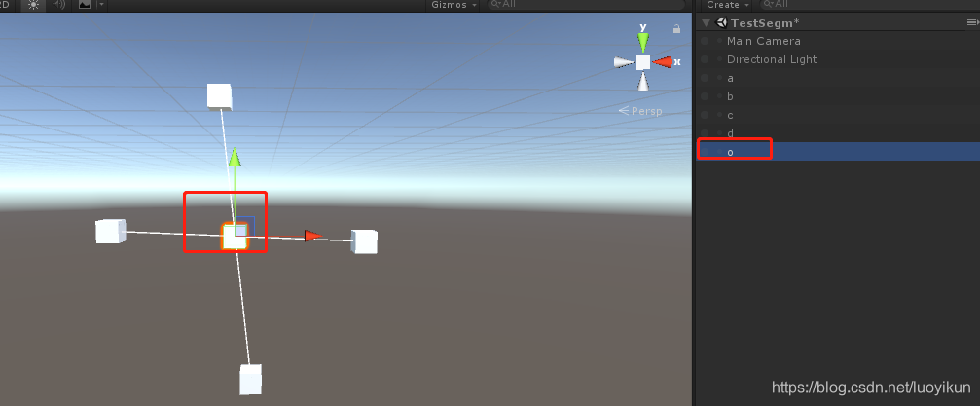Select object c in Hierarchy
This screenshot has width=980, height=406.
pos(838,115)
